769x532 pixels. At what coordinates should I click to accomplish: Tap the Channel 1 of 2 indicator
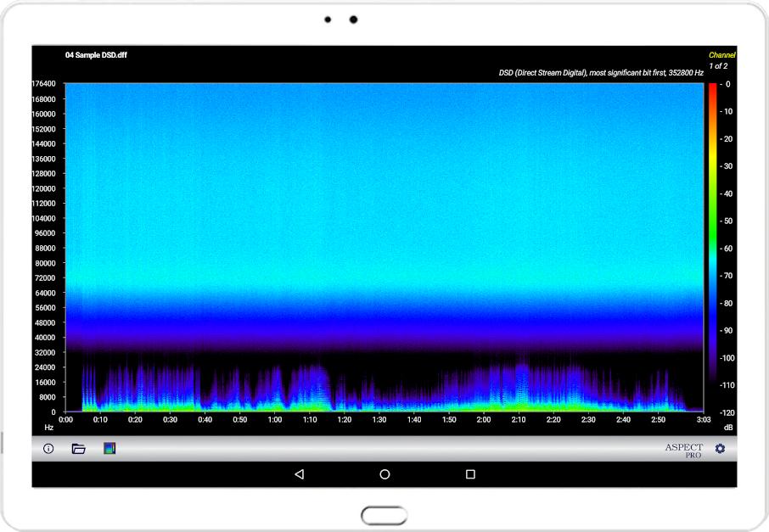pyautogui.click(x=721, y=60)
